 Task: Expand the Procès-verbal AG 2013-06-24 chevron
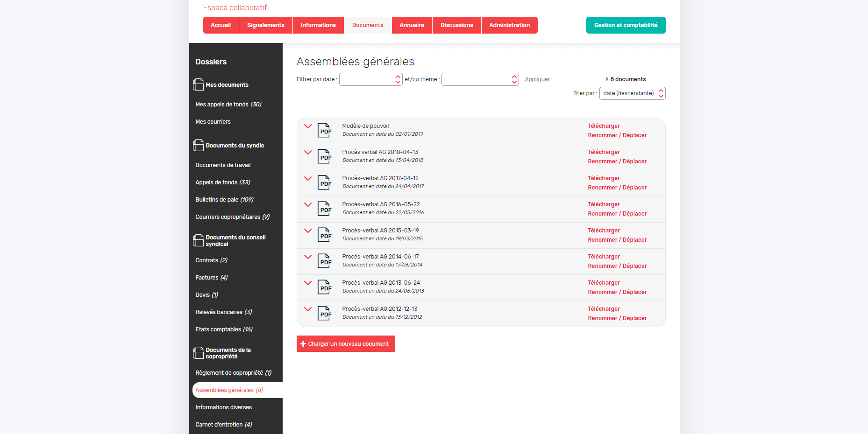coord(308,283)
